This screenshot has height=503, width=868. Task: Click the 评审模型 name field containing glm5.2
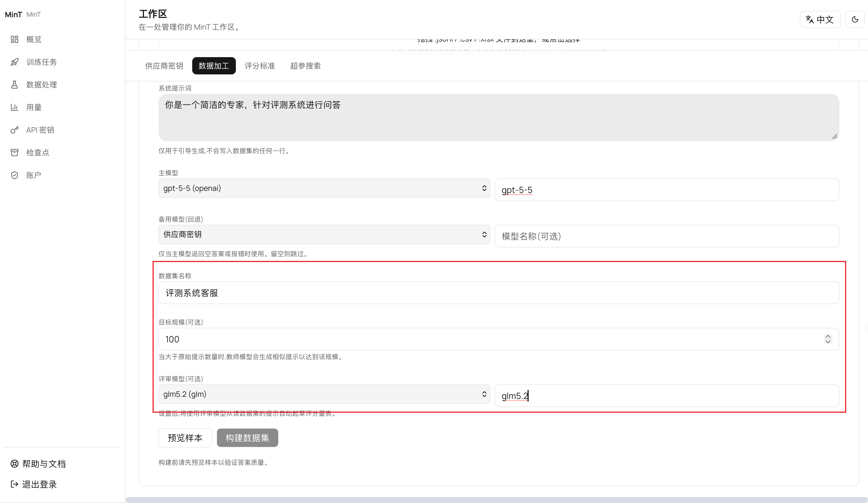point(667,396)
